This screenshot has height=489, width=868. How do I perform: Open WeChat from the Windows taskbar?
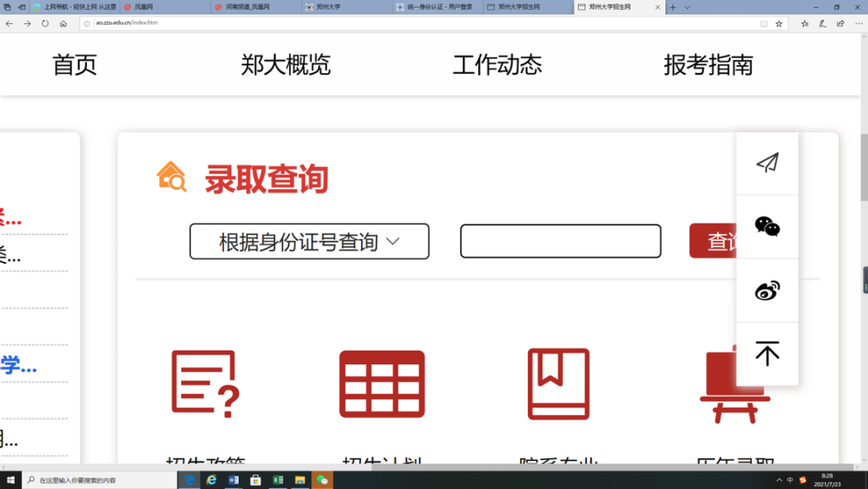click(x=322, y=480)
